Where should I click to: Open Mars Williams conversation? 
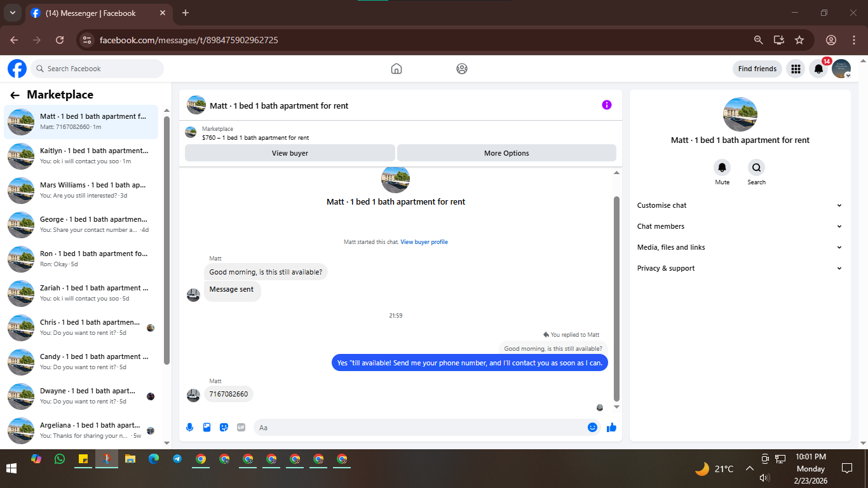[81, 190]
